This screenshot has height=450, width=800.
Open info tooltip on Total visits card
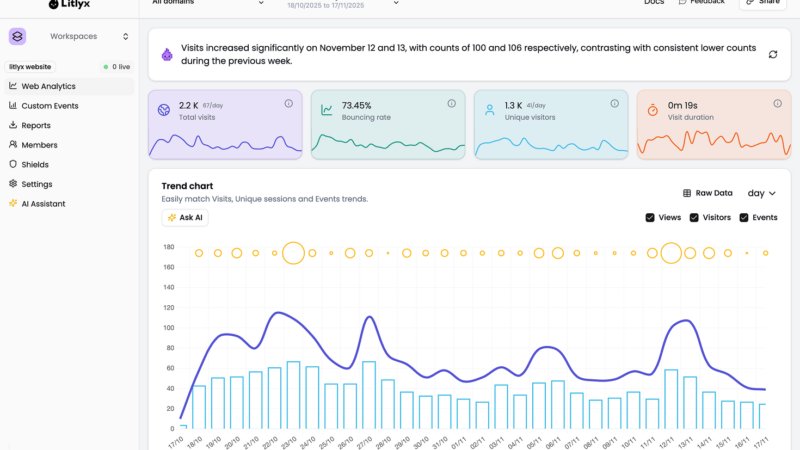(289, 104)
